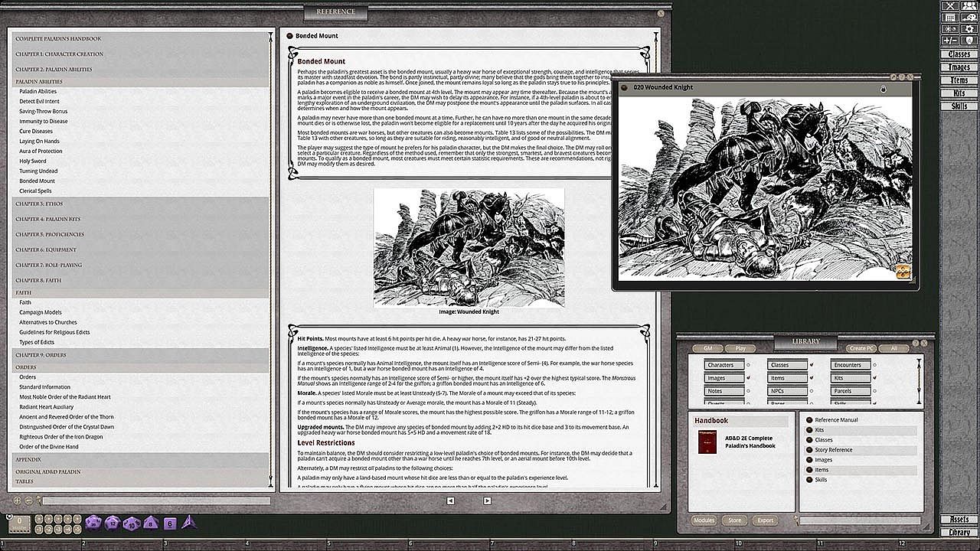
Task: Uncheck the Images checkbox in Library
Action: (x=748, y=378)
